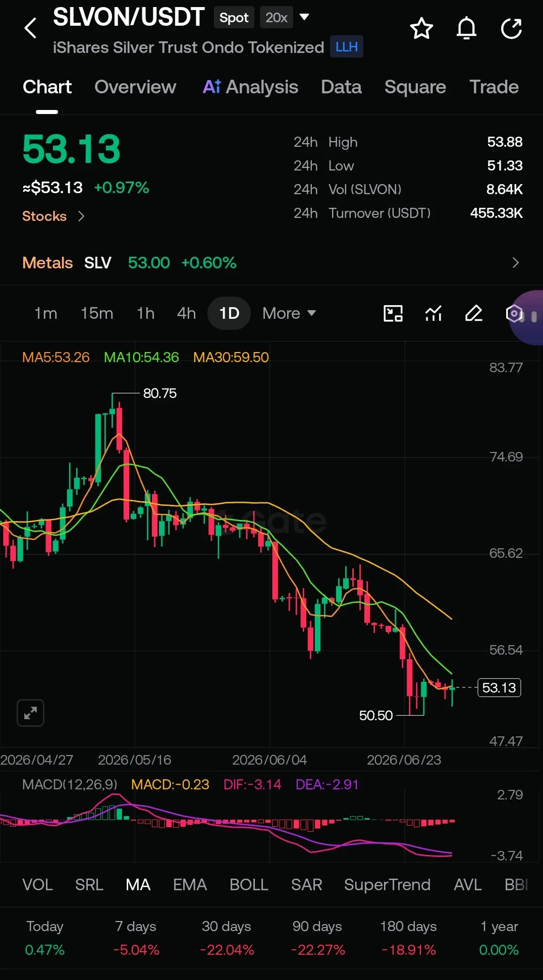Open chart indicators icon
This screenshot has width=543, height=980.
(x=433, y=313)
